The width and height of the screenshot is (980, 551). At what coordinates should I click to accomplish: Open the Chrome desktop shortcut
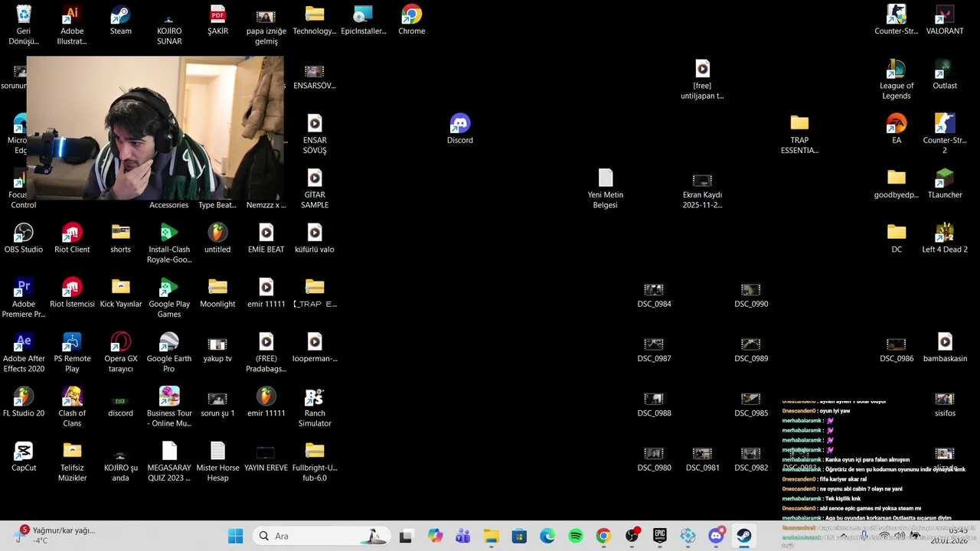(411, 21)
